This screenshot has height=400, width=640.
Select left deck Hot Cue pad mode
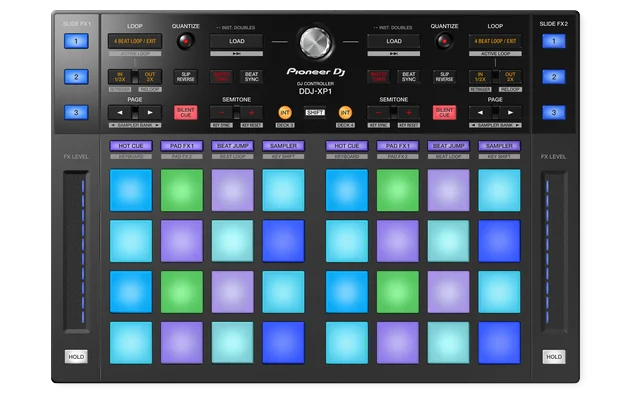tap(131, 146)
